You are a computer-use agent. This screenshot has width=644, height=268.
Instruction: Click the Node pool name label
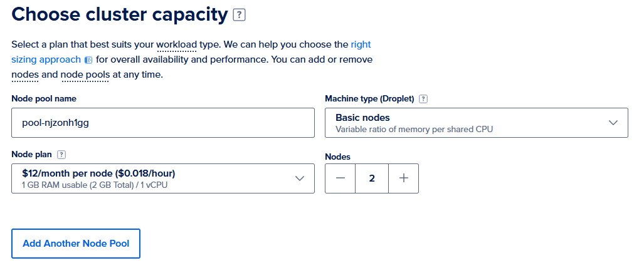point(44,98)
